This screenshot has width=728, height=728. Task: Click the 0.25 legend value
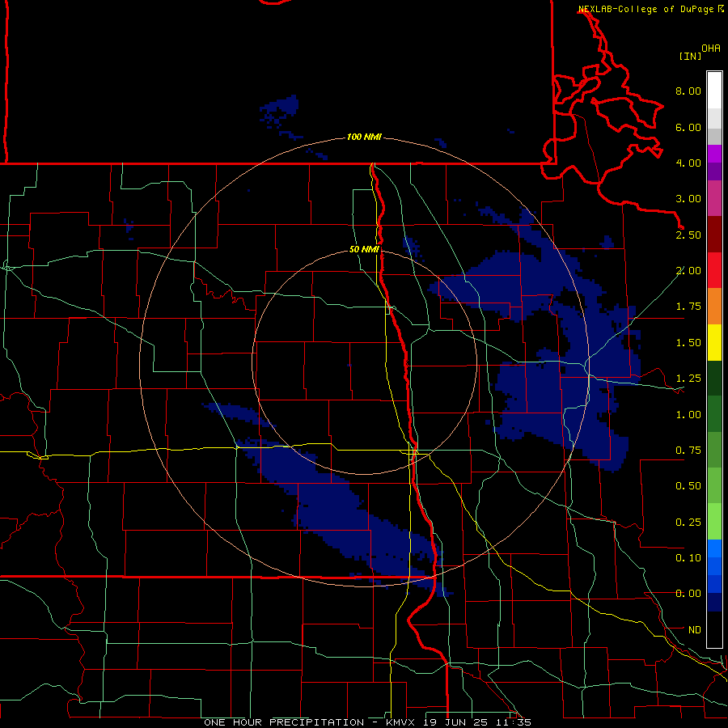(x=688, y=523)
